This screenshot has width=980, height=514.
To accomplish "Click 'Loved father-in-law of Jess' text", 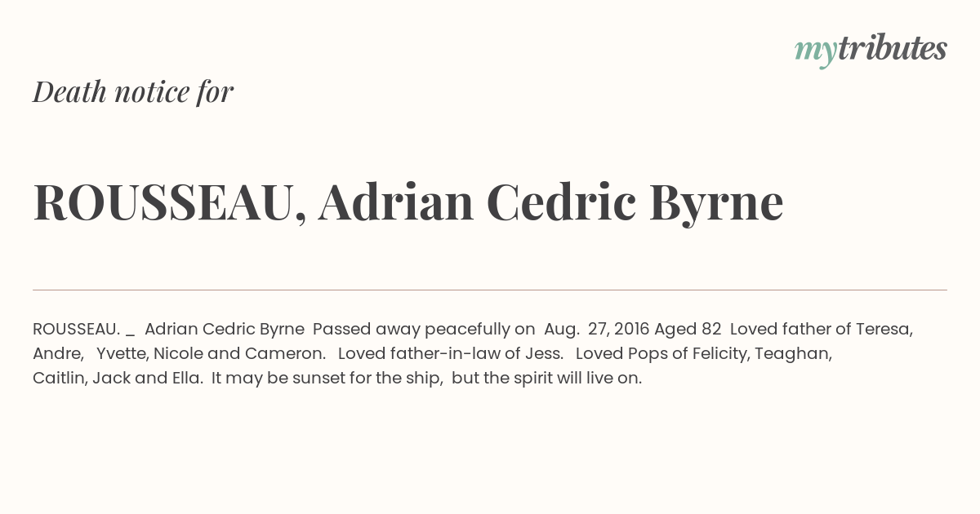I will click(451, 354).
